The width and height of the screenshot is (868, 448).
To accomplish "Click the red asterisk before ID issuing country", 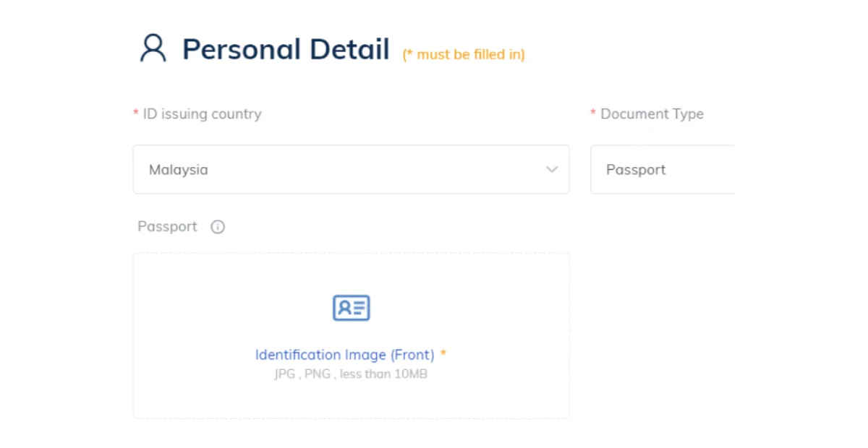I will (135, 114).
